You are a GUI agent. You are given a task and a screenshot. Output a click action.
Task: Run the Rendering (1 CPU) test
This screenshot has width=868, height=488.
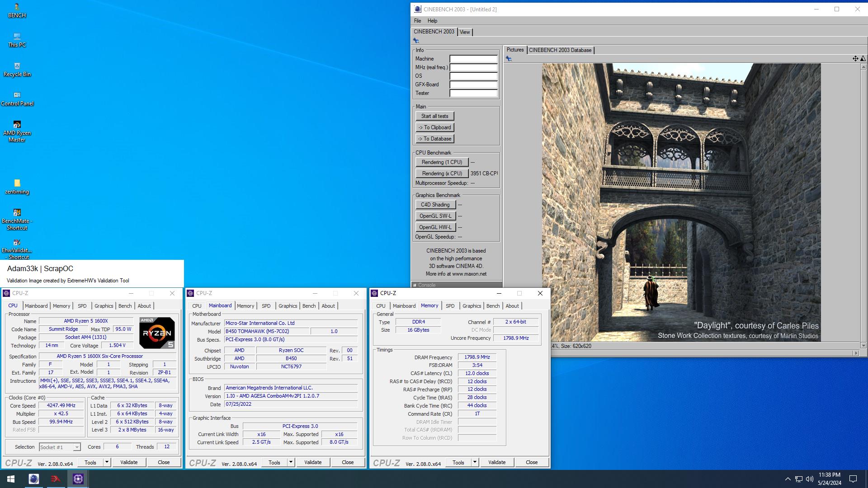coord(442,162)
